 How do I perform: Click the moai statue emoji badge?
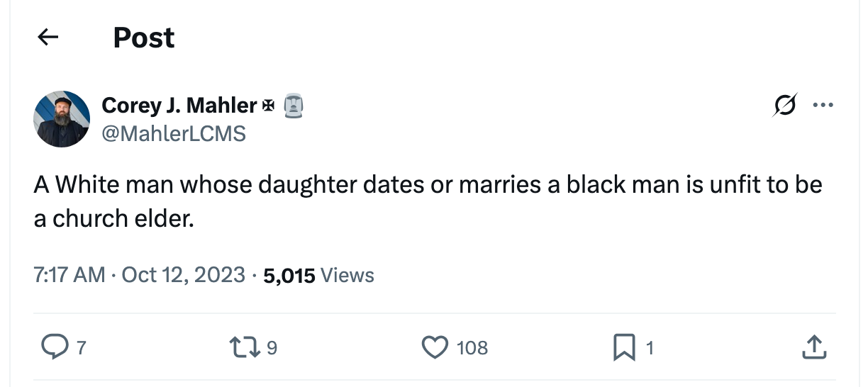(294, 106)
